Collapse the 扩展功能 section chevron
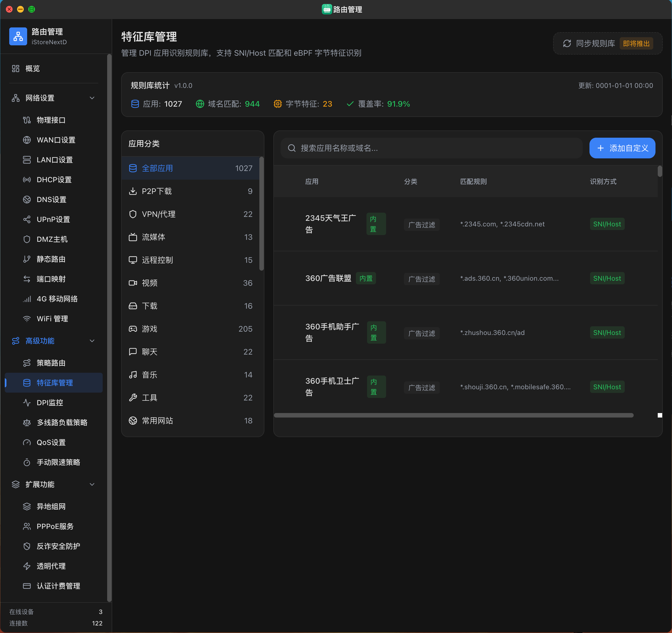Screen dimensions: 672x633 pyautogui.click(x=92, y=485)
